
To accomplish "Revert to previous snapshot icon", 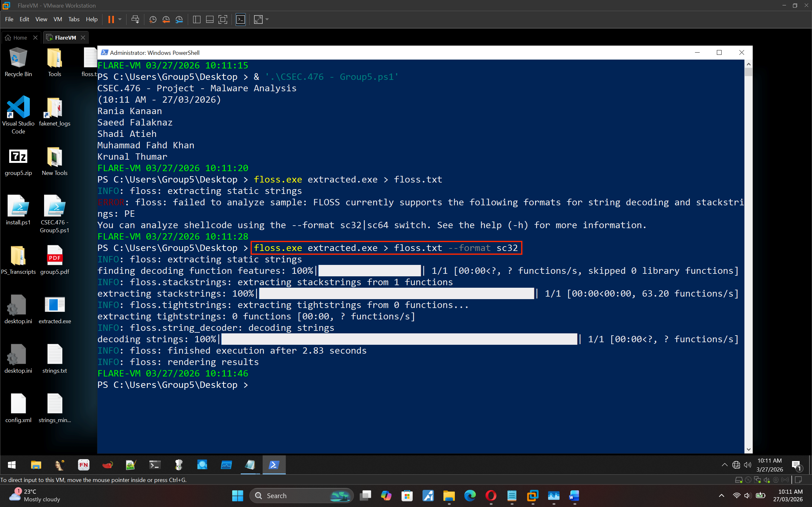I will point(166,19).
